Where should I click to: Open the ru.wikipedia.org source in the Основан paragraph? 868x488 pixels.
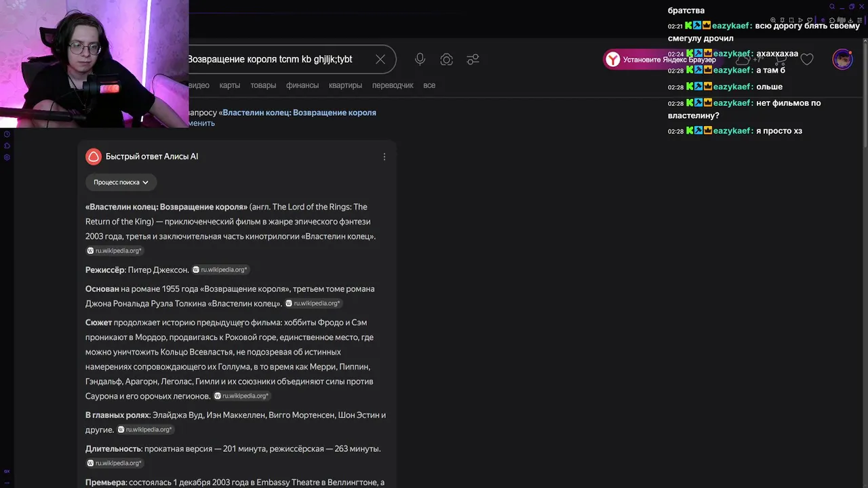point(313,304)
